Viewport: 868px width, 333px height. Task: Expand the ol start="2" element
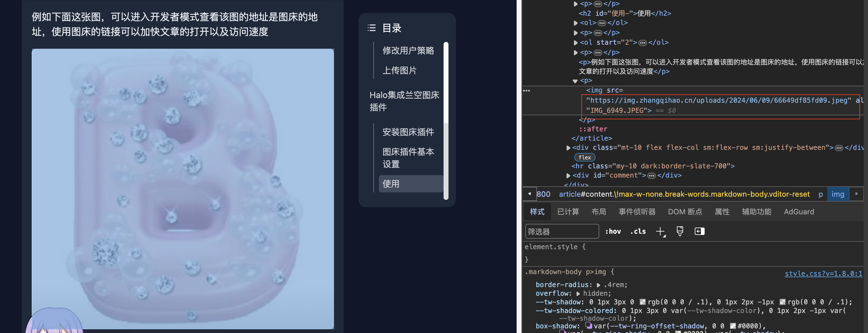(575, 43)
